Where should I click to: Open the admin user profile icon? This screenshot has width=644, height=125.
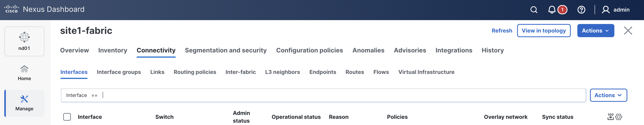[605, 10]
